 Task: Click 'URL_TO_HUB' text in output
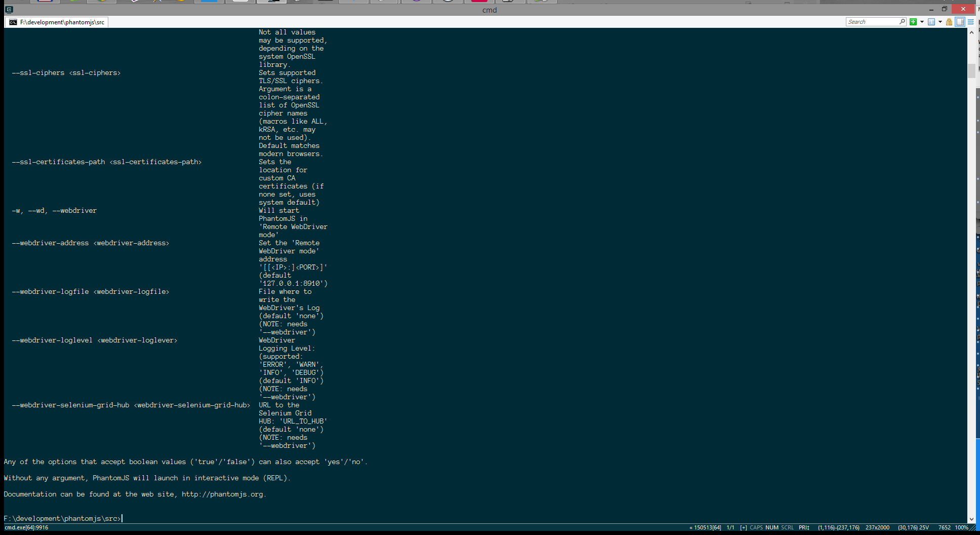click(303, 422)
